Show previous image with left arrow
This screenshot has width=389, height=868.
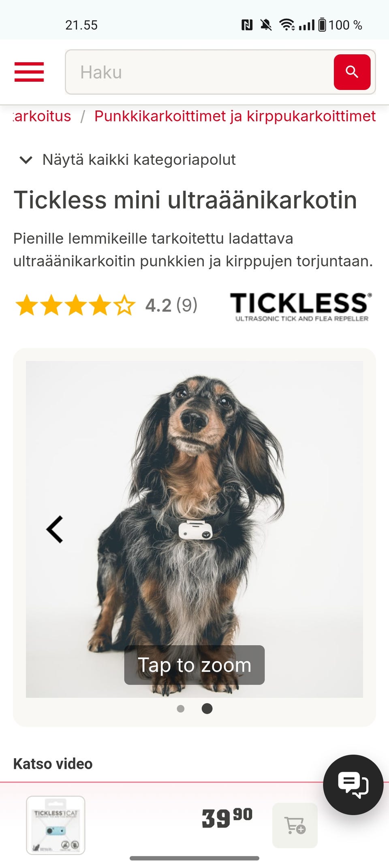coord(55,529)
